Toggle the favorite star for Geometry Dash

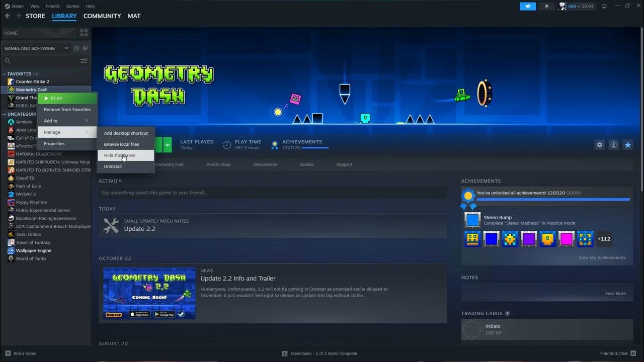coord(628,145)
